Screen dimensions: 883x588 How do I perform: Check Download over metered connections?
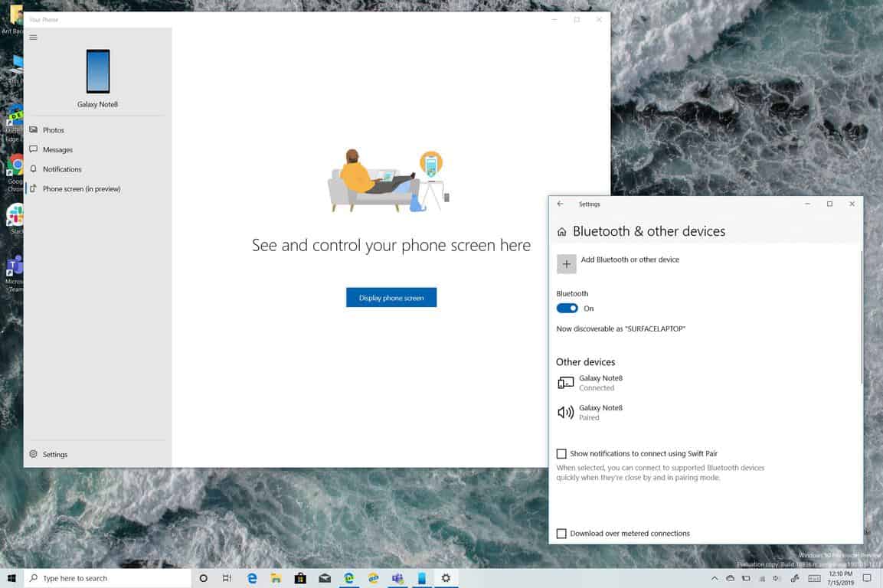coord(561,534)
